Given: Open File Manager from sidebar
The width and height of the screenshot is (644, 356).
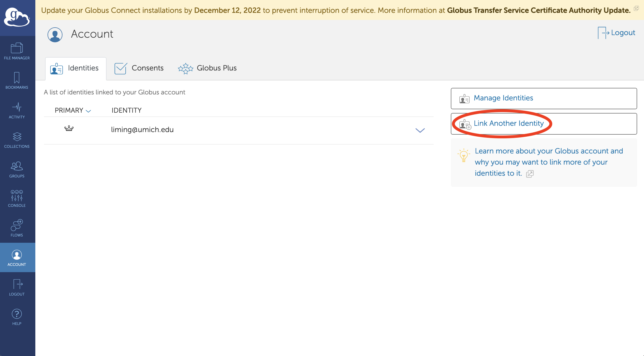Looking at the screenshot, I should 17,51.
